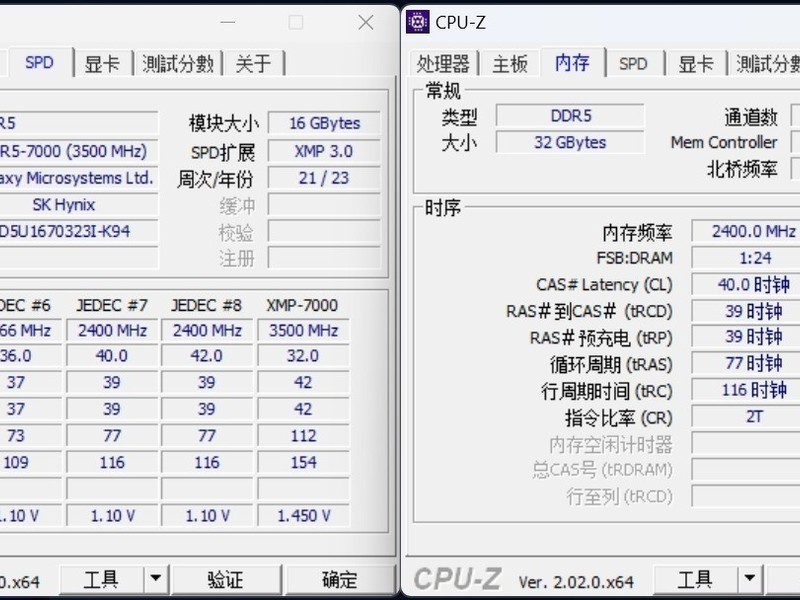Viewport: 800px width, 600px height.
Task: Click the 16 GBytes module size field
Action: (324, 123)
